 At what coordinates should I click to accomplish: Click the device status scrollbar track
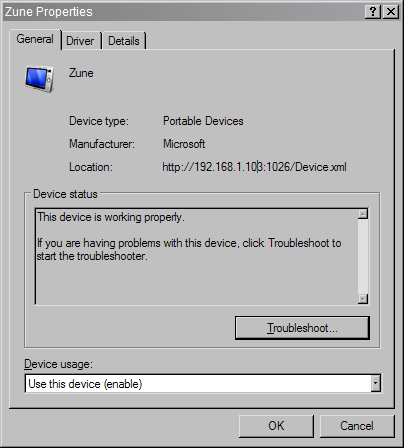[x=363, y=256]
